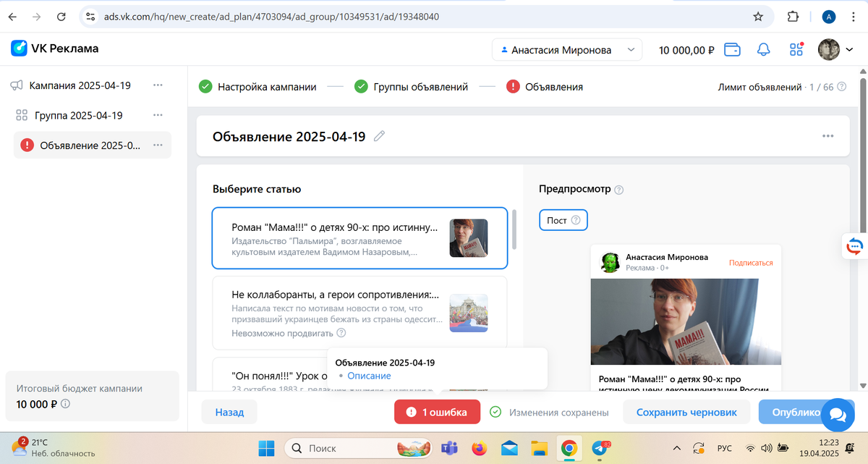Open the wallet balance icon
The height and width of the screenshot is (464, 868).
point(733,50)
